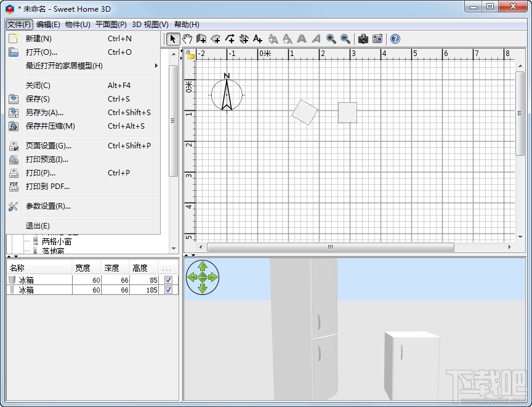
Task: Select the arrow selection tool
Action: [172, 39]
